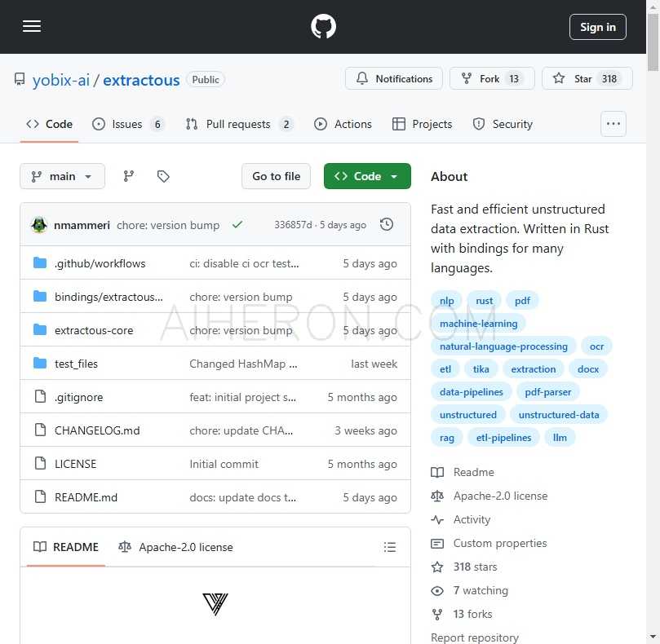The height and width of the screenshot is (644, 660).
Task: Click the ocr topic tag
Action: coord(596,346)
